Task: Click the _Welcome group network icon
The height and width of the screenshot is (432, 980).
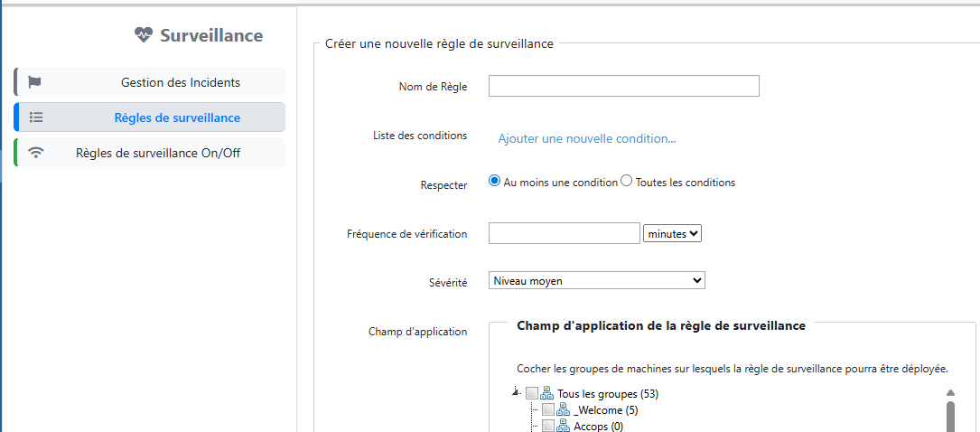Action: (564, 410)
